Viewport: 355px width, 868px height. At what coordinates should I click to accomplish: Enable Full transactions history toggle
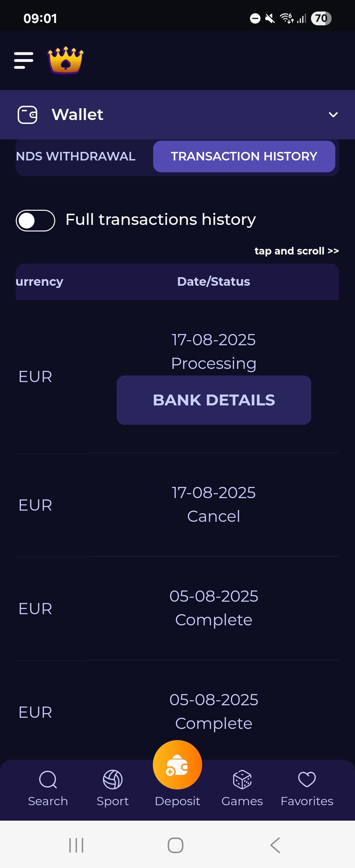click(x=35, y=221)
